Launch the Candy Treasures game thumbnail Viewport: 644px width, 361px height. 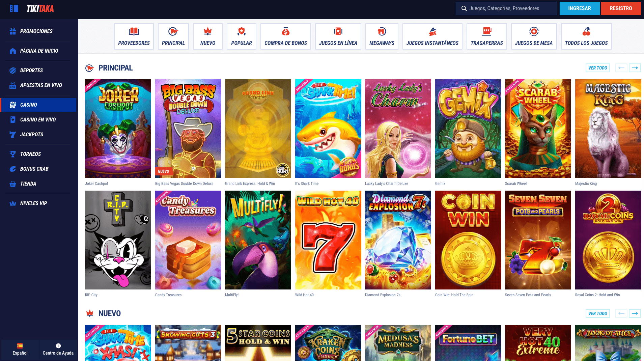tap(188, 240)
